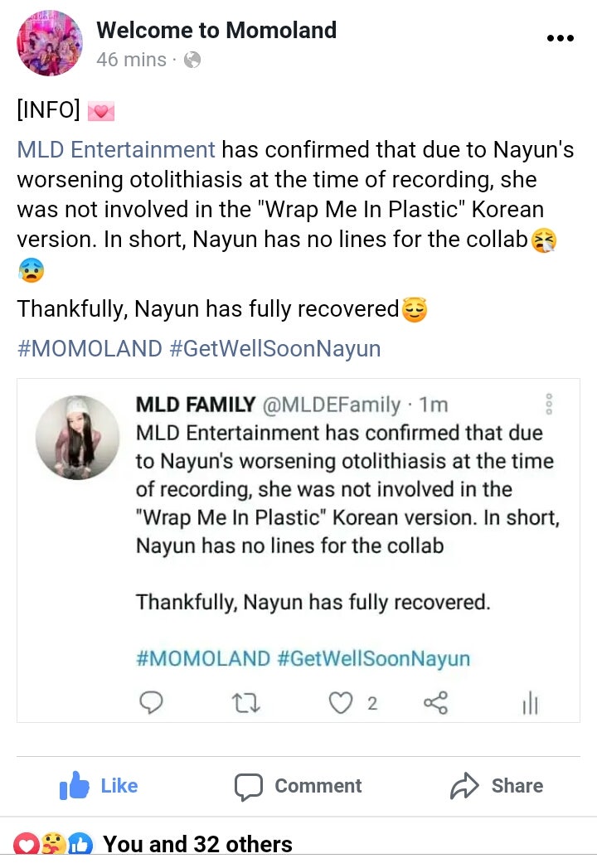
Task: View the tweet analytics bars icon
Action: tap(530, 704)
